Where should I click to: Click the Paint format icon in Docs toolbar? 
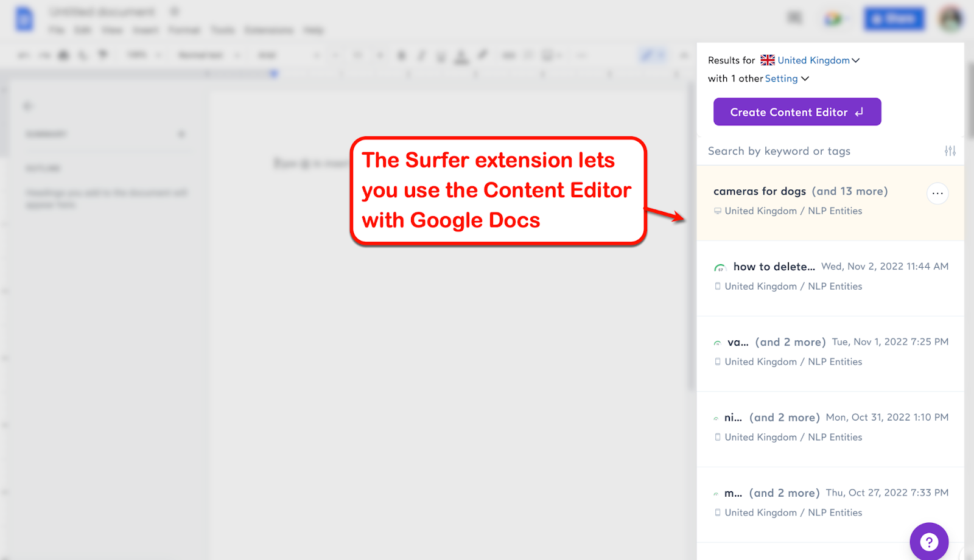[x=103, y=55]
